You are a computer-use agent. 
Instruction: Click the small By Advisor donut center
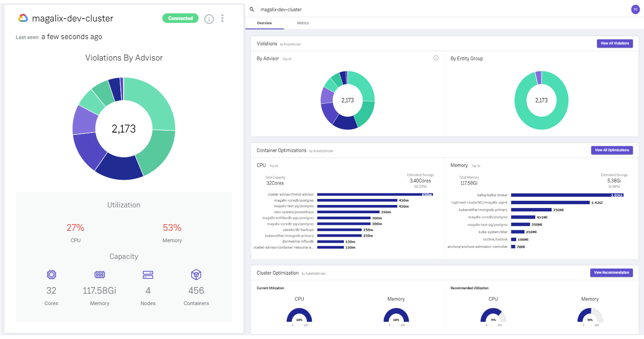(x=348, y=101)
